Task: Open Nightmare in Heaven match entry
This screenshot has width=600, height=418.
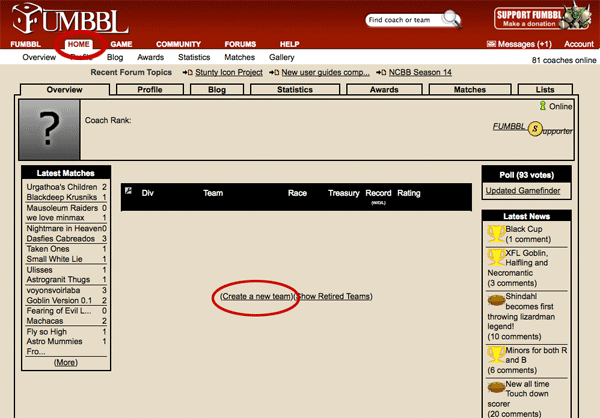Action: click(x=64, y=229)
